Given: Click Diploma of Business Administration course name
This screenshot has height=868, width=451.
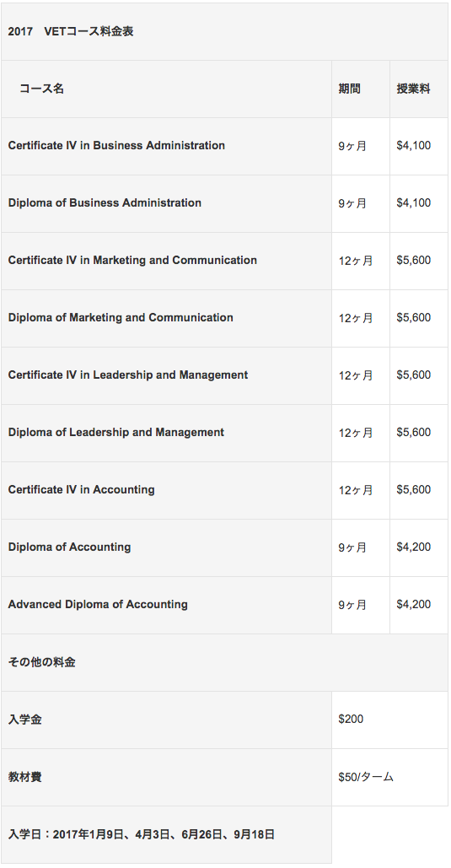Looking at the screenshot, I should (x=105, y=202).
